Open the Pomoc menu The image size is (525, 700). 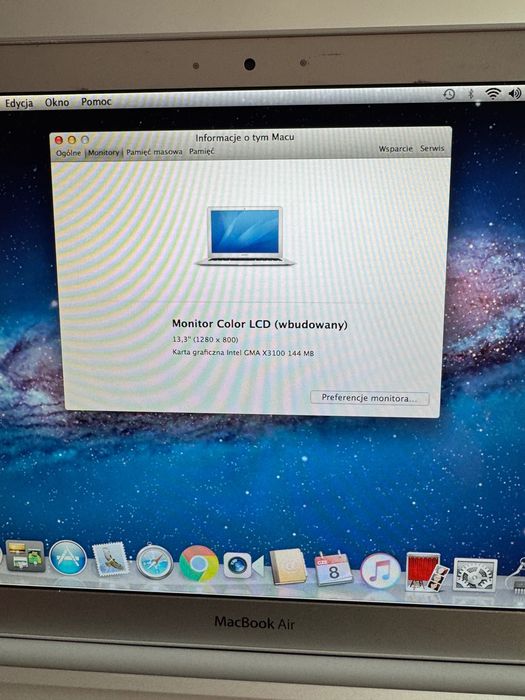pos(96,102)
